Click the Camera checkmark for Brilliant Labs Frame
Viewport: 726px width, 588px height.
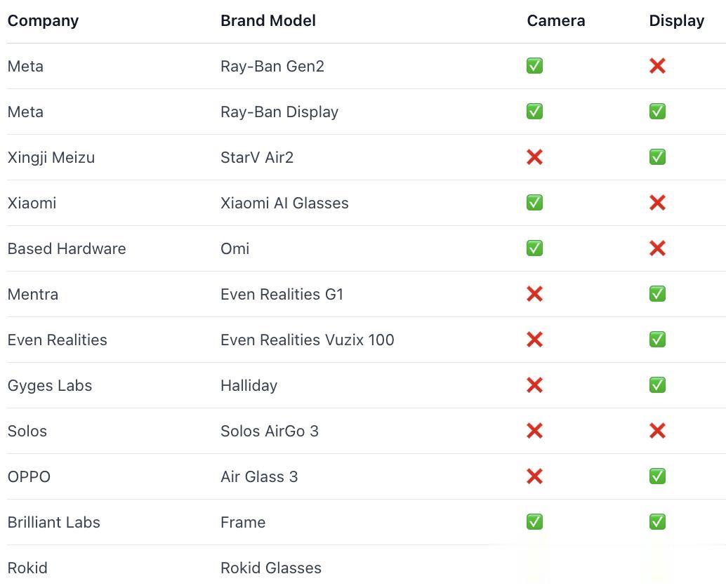(x=534, y=522)
